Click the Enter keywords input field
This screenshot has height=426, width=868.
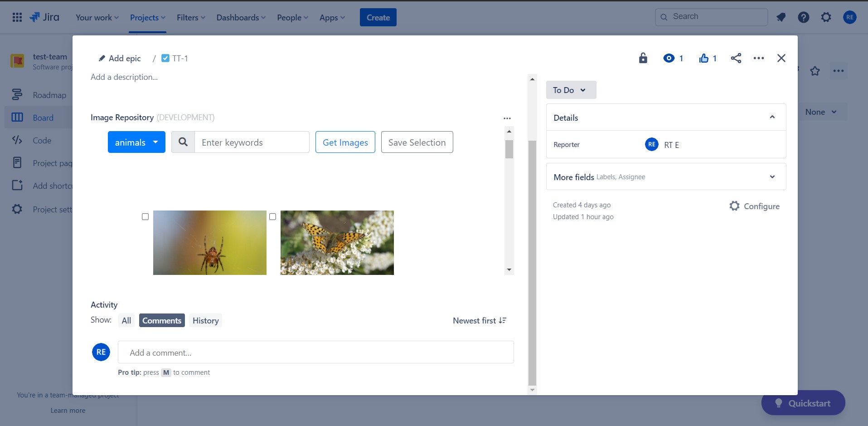252,142
